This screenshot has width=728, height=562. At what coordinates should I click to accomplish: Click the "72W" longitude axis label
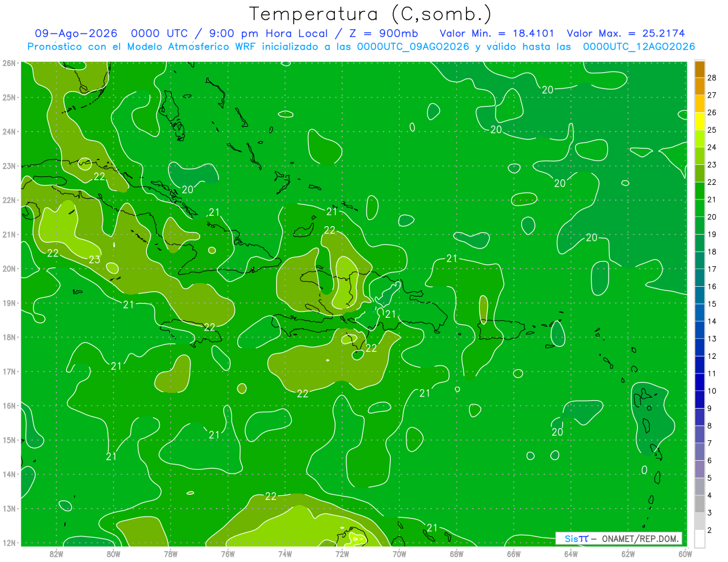342,554
